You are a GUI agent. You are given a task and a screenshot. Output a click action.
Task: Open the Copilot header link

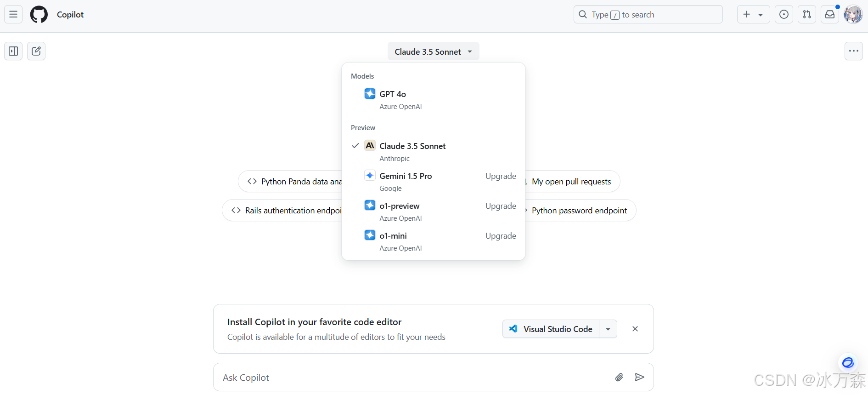coord(70,14)
